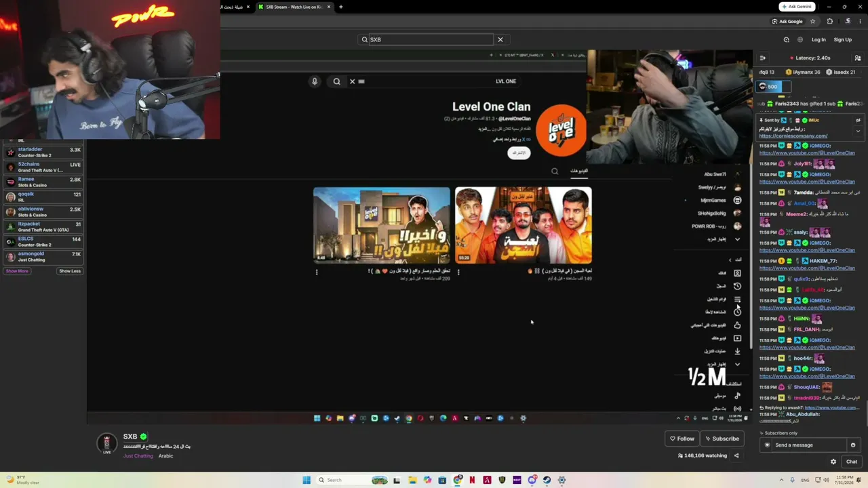Open the Windows Start menu
Image resolution: width=868 pixels, height=488 pixels.
pos(307,480)
